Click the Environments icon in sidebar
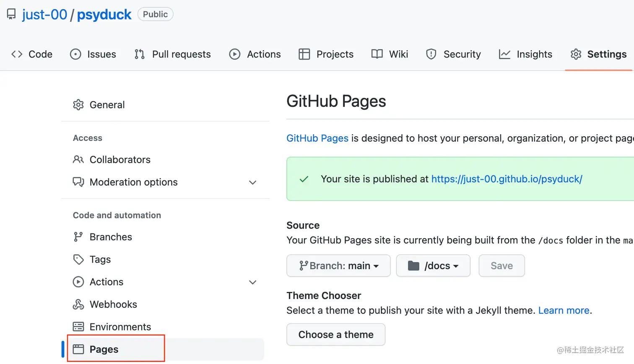634x364 pixels. (x=78, y=327)
